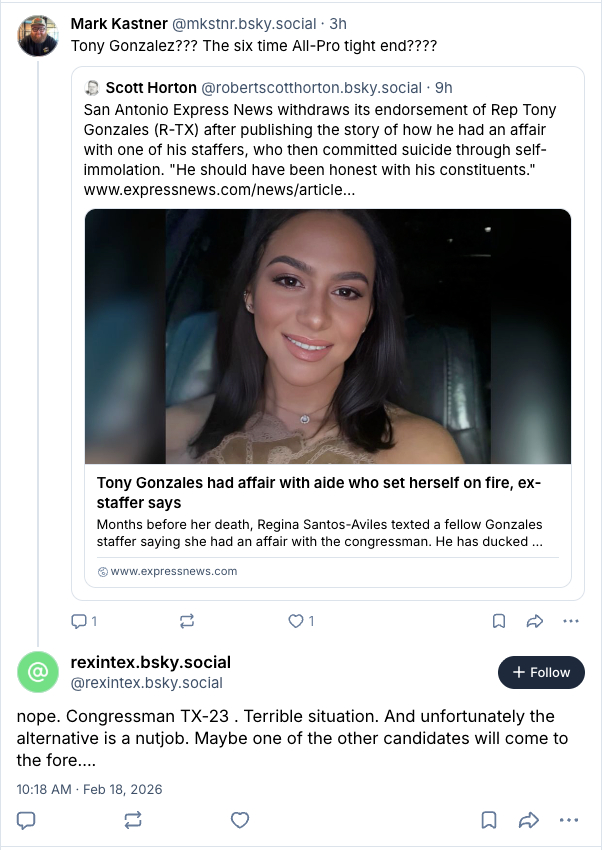Open more options for Mark Kastner's post
The width and height of the screenshot is (607, 850).
pyautogui.click(x=571, y=621)
